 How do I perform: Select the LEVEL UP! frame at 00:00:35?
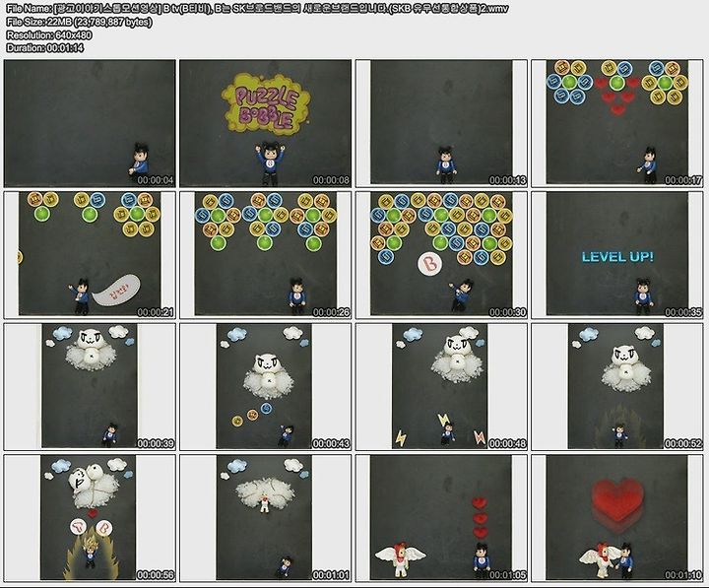[x=617, y=255]
